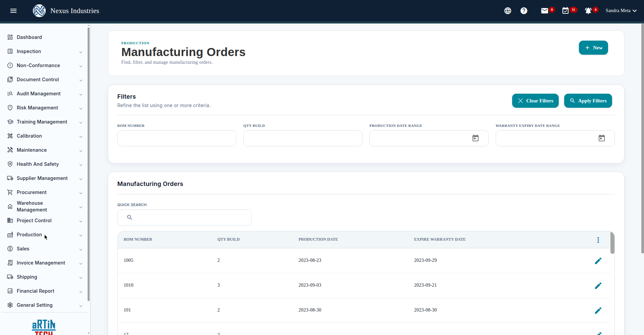Image resolution: width=644 pixels, height=335 pixels.
Task: Open the hamburger navigation menu
Action: [x=13, y=11]
